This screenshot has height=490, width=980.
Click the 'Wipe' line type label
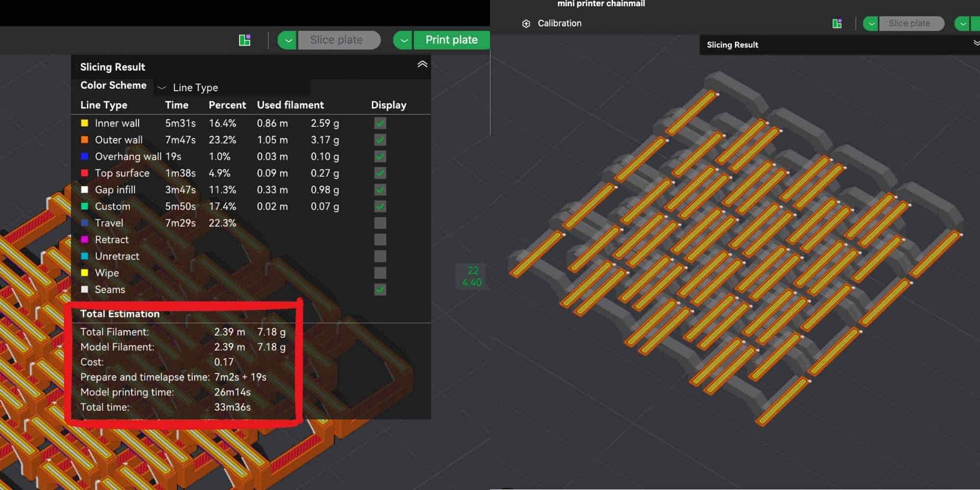click(x=107, y=273)
